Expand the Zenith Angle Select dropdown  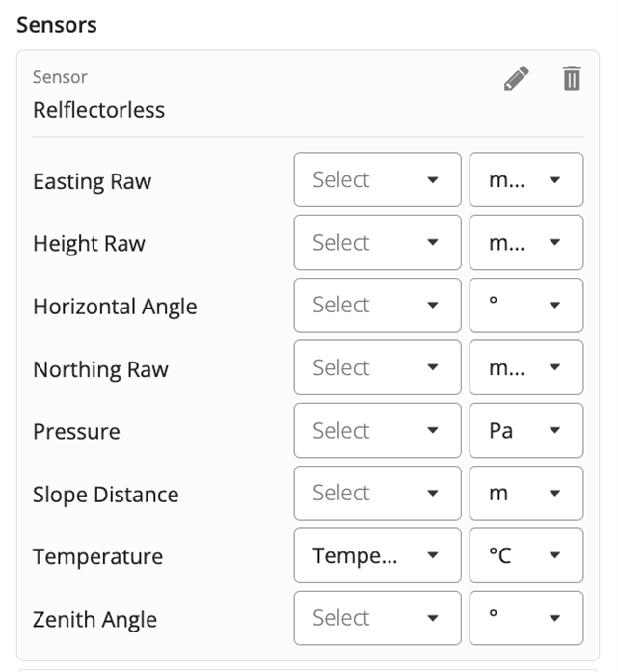click(x=378, y=618)
